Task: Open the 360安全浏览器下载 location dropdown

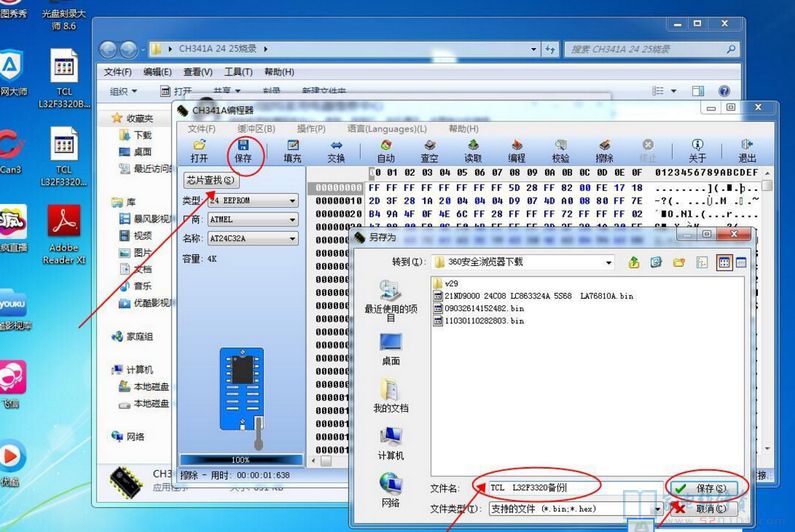Action: click(607, 262)
